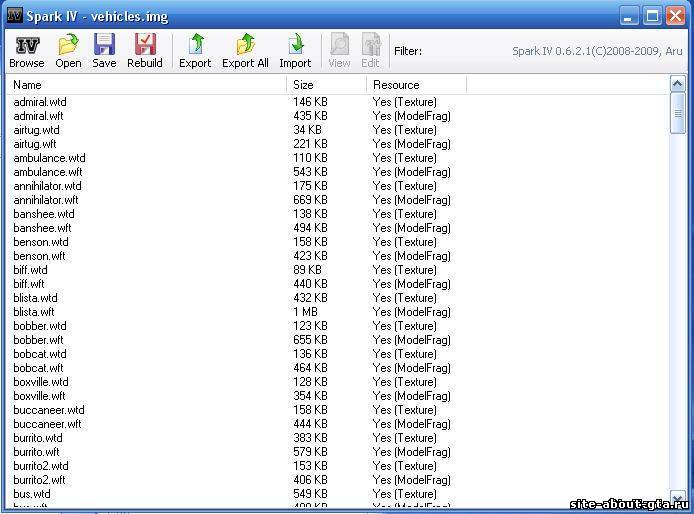Sort list by the Size column header
694x514 pixels.
(x=327, y=85)
